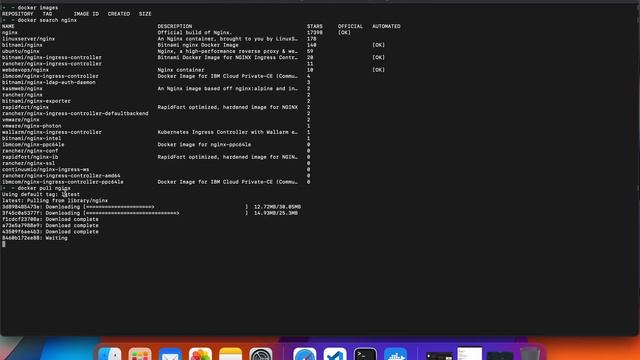
Task: Click the 'bitnami/nginx-exporter' row name
Action: [36, 101]
